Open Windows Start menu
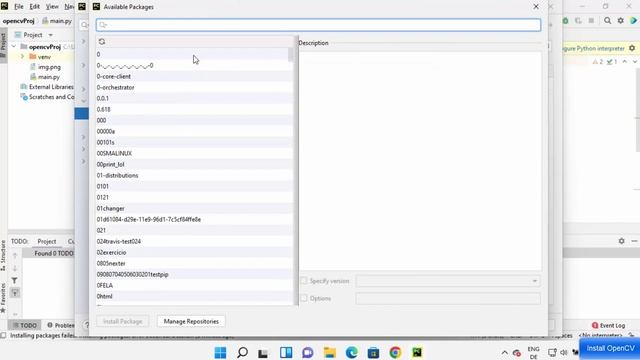Viewport: 640px width, 360px height. pyautogui.click(x=220, y=352)
